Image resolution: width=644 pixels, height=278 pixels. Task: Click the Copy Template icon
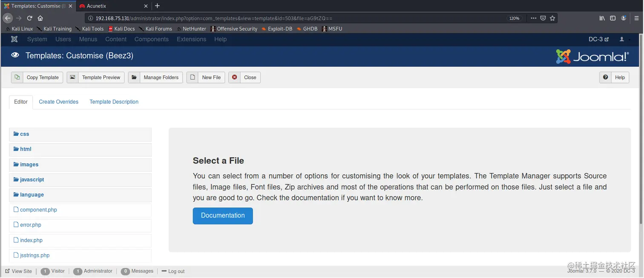[17, 77]
